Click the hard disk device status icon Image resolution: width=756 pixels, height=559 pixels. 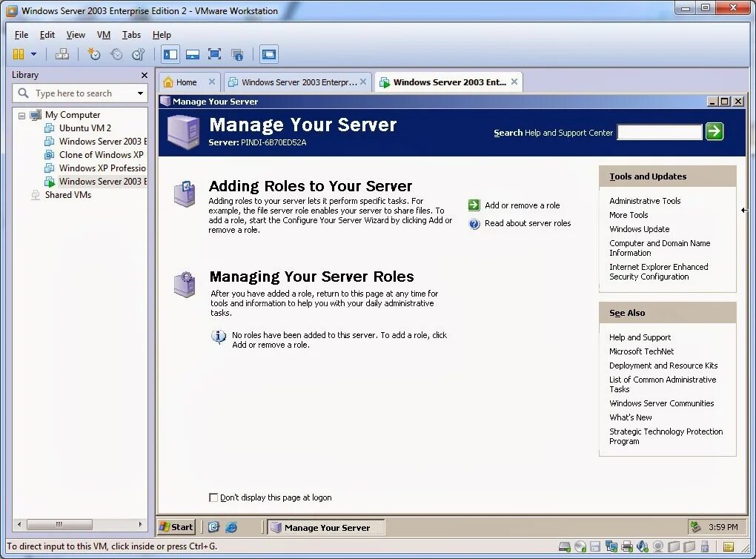pyautogui.click(x=565, y=546)
